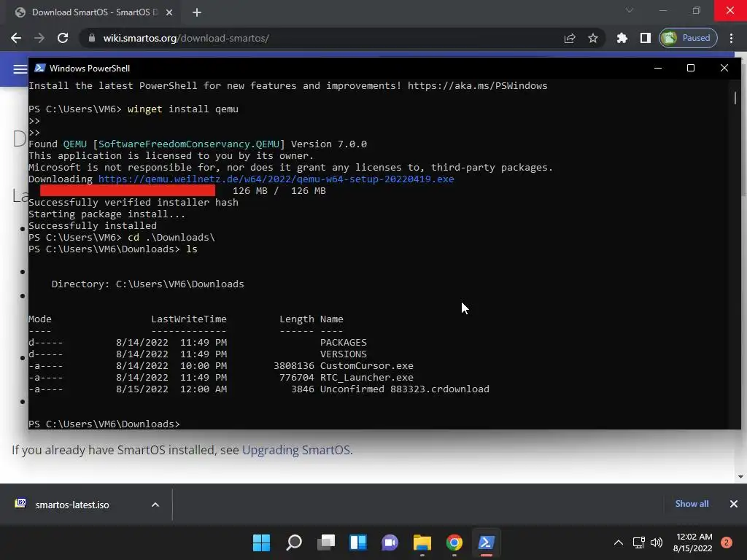The height and width of the screenshot is (560, 747).
Task: Click the PowerShell vertical scrollbar thumb
Action: [735, 98]
